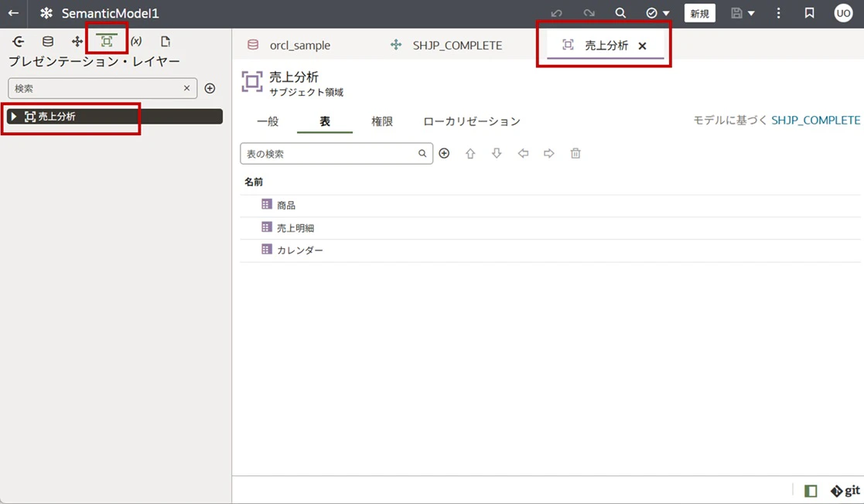The height and width of the screenshot is (504, 864).
Task: Click the 新規 button
Action: tap(700, 13)
